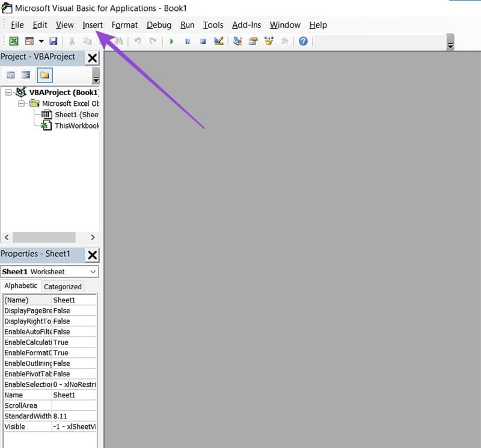Open the object dropdown showing Sheet1 Worksheet
Image resolution: width=481 pixels, height=448 pixels.
coord(93,271)
